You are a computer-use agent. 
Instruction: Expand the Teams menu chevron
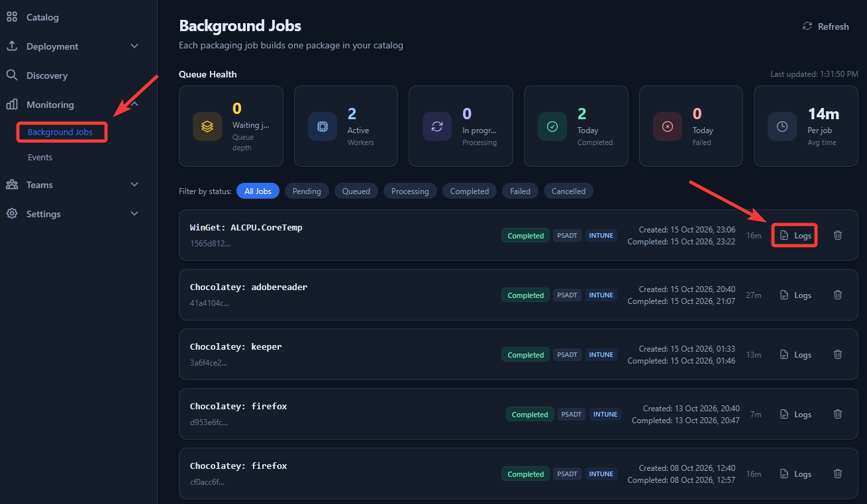(134, 185)
